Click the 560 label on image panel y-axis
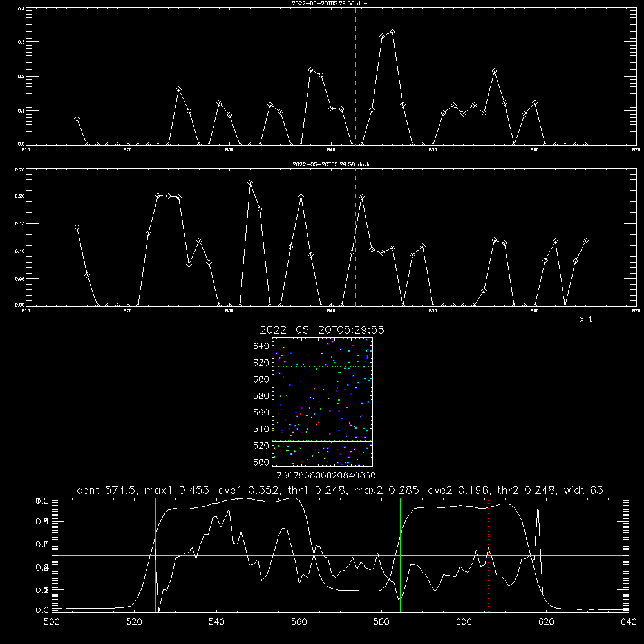 [261, 412]
